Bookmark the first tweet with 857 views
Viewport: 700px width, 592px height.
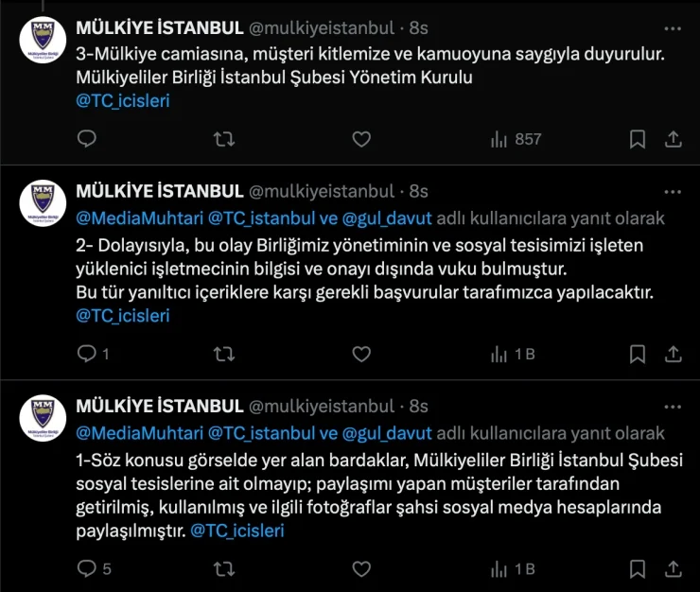(638, 139)
